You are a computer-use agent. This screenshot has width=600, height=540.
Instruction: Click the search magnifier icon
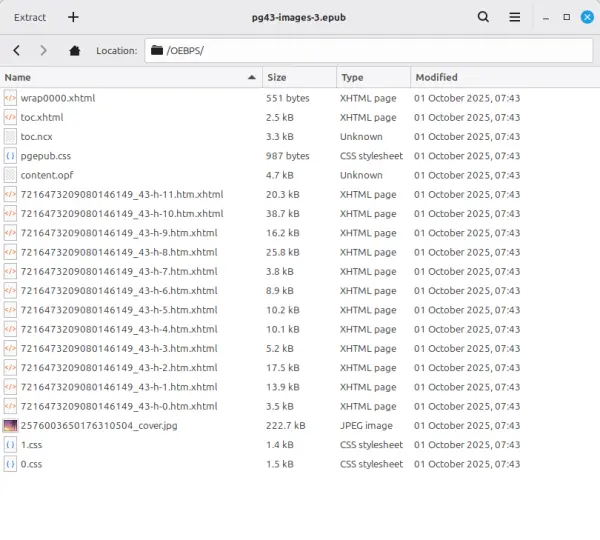tap(484, 17)
